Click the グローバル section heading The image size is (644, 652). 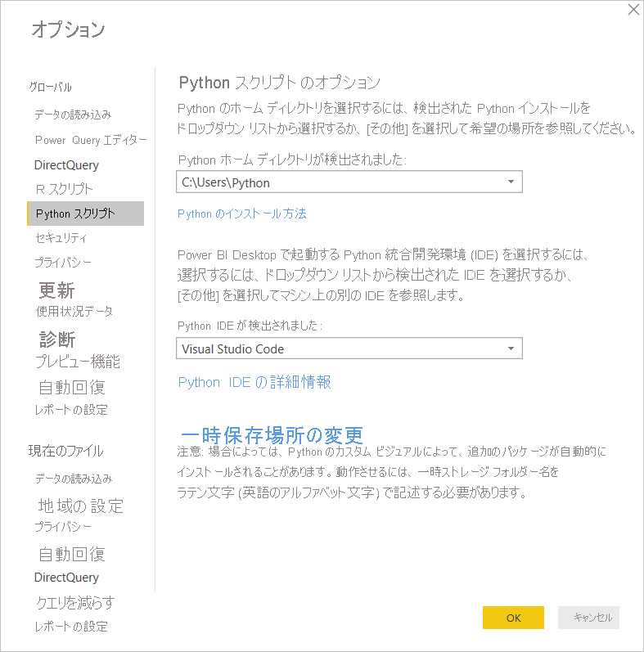pyautogui.click(x=51, y=87)
